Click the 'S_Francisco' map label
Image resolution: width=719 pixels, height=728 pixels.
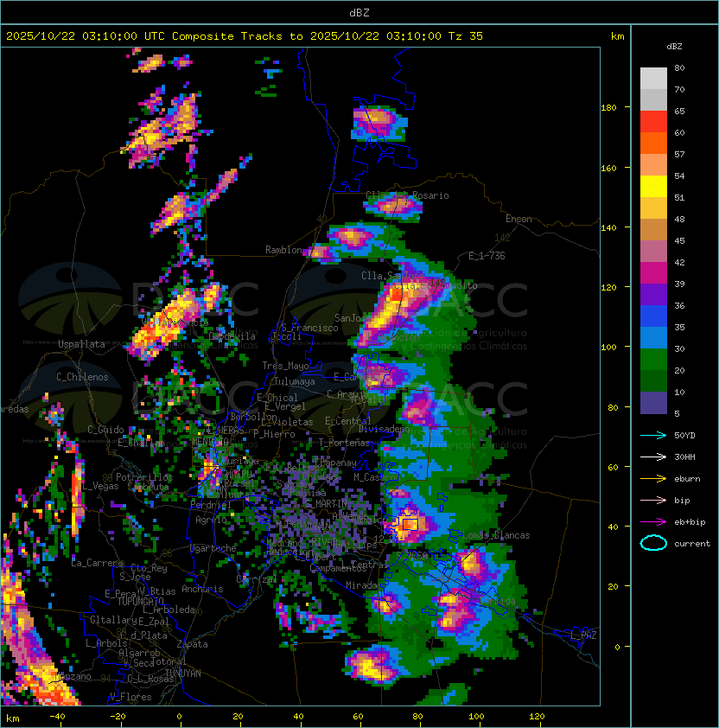point(309,328)
